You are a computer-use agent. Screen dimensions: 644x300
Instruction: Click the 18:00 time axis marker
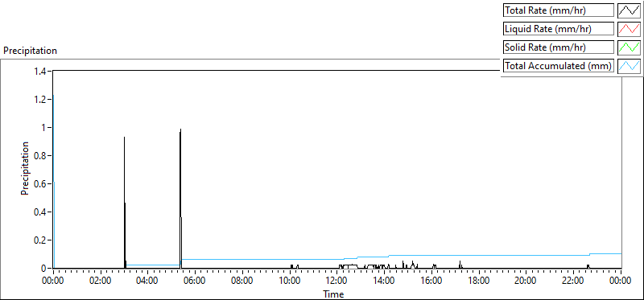479,282
